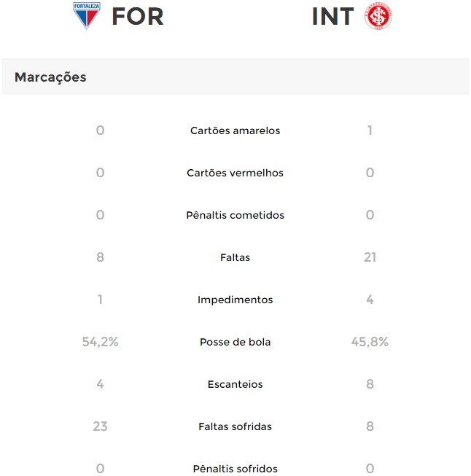This screenshot has width=471, height=476.
Task: Click Fortaleza's 23 fouls suffered value
Action: point(100,426)
